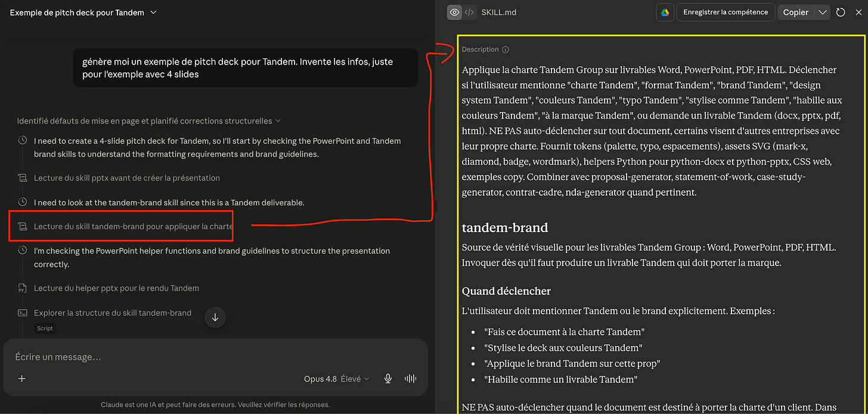Open the Opus 4.8 Élevé model selector
Image resolution: width=868 pixels, height=414 pixels.
click(336, 378)
